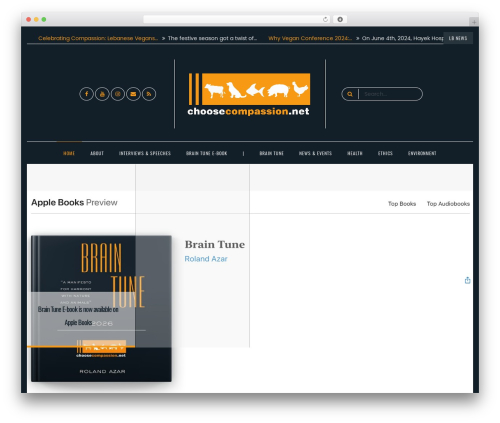Open the Environment menu item

[x=422, y=153]
